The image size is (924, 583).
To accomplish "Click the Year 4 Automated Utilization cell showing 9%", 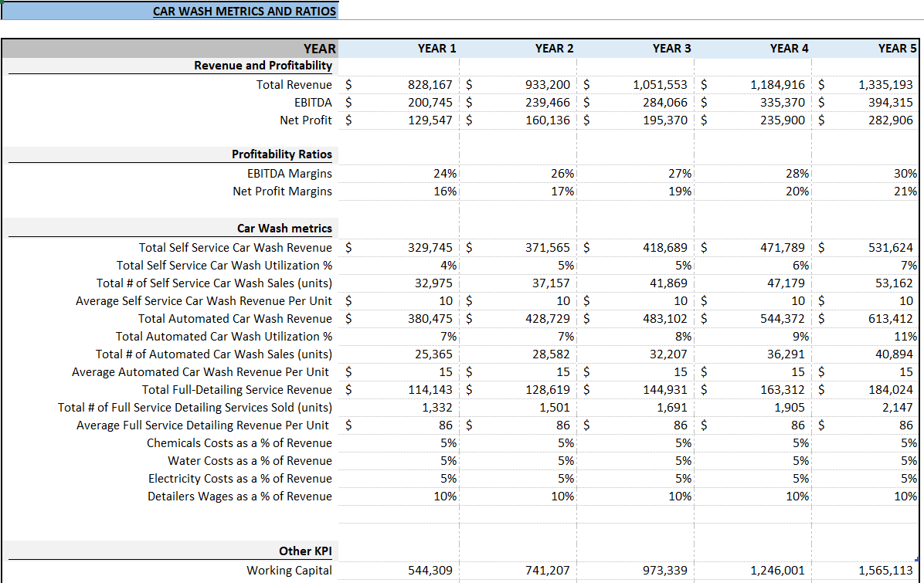I will pos(797,336).
